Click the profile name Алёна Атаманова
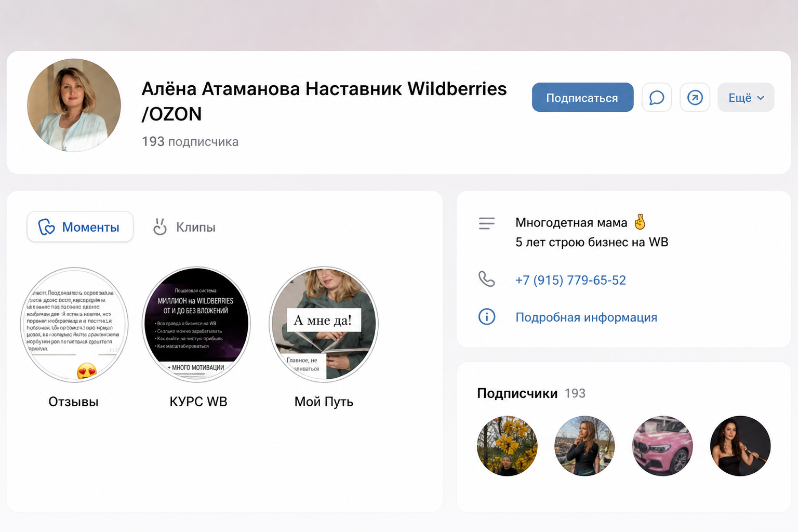This screenshot has height=532, width=798. pos(221,89)
